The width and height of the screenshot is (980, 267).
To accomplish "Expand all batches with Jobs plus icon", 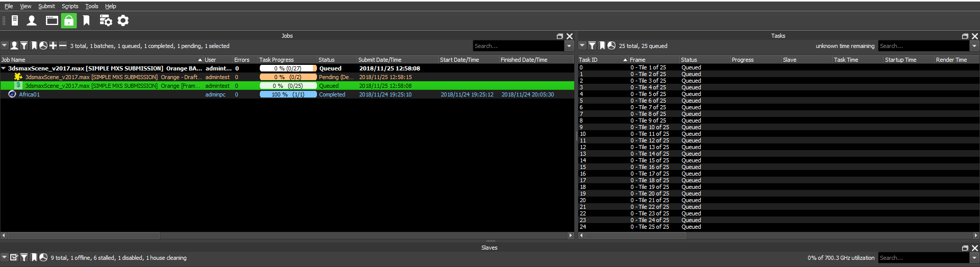I will tap(53, 46).
